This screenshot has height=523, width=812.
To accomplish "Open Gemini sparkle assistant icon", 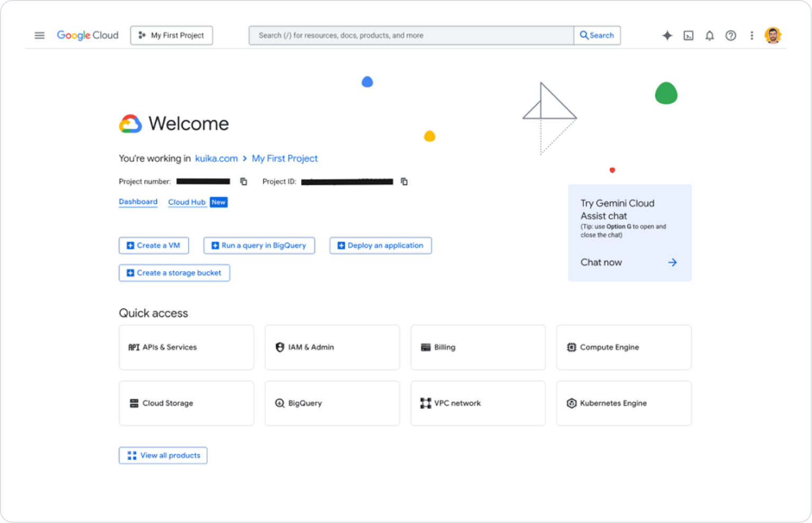I will click(x=667, y=35).
